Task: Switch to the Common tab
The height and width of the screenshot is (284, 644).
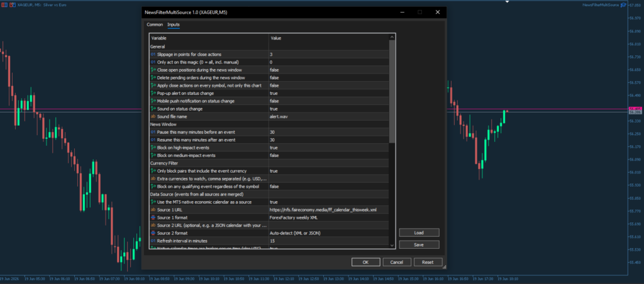Action: (x=155, y=25)
